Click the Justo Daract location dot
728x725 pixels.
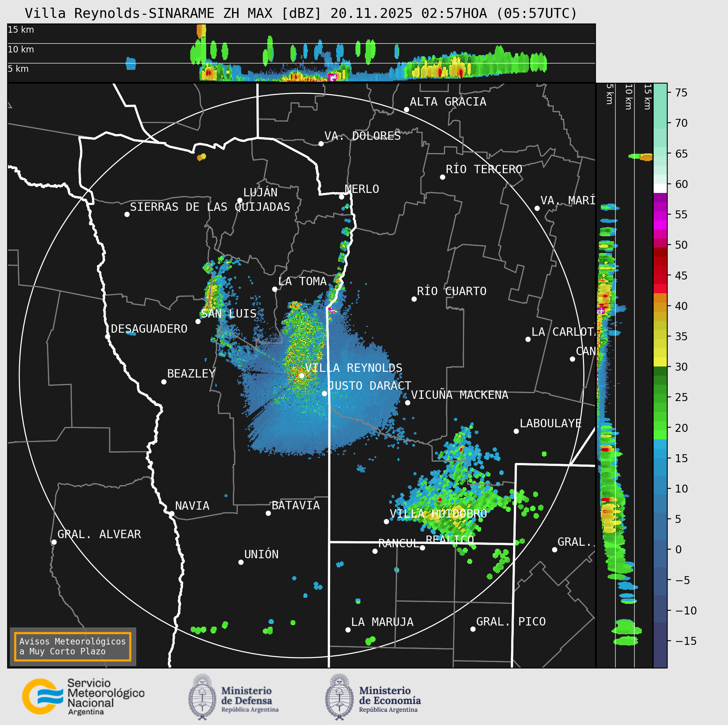pos(324,393)
